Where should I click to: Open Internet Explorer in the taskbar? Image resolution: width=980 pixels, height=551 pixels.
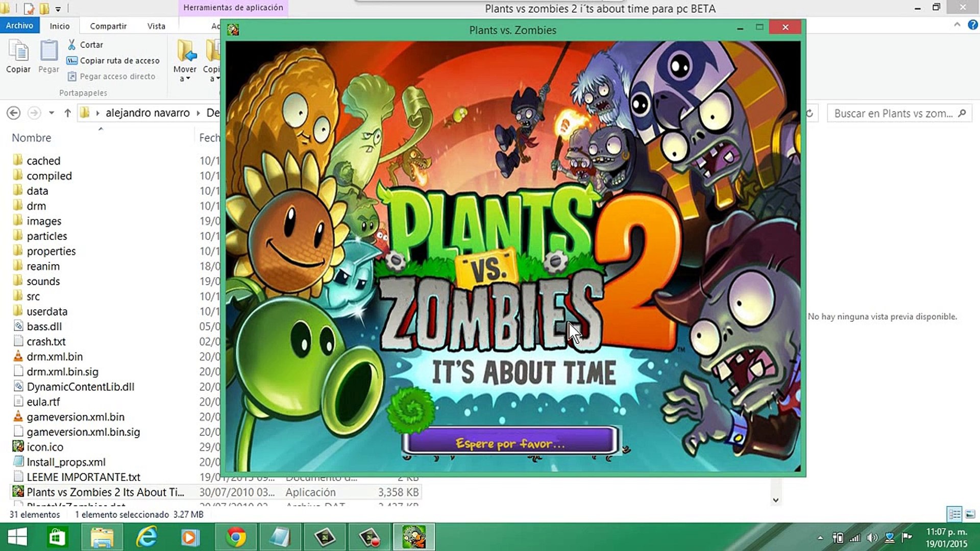pyautogui.click(x=146, y=537)
